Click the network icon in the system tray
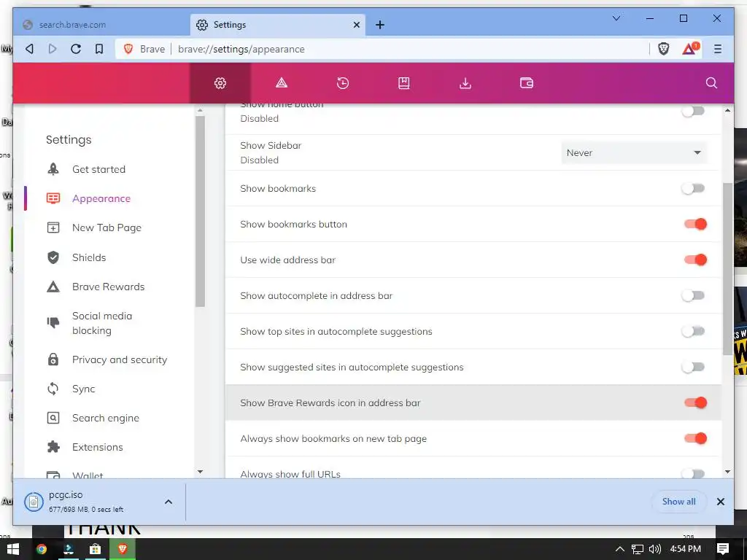This screenshot has width=747, height=560. pyautogui.click(x=638, y=549)
